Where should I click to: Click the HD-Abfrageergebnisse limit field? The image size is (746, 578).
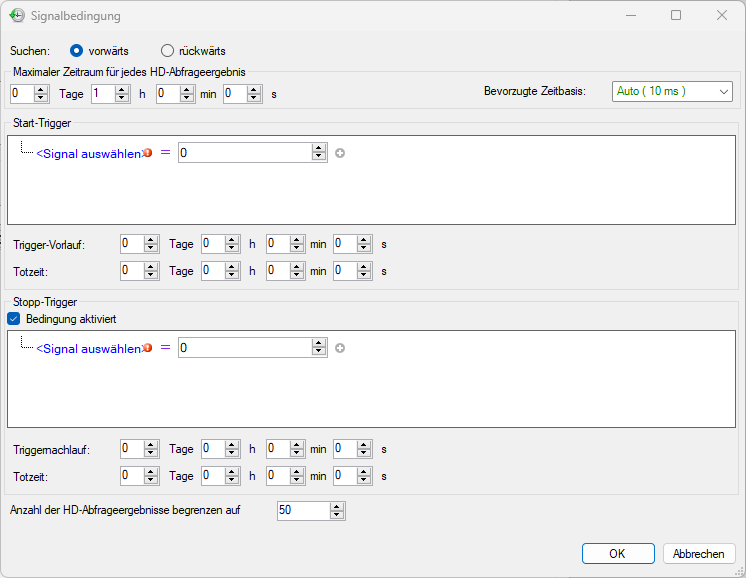click(302, 511)
